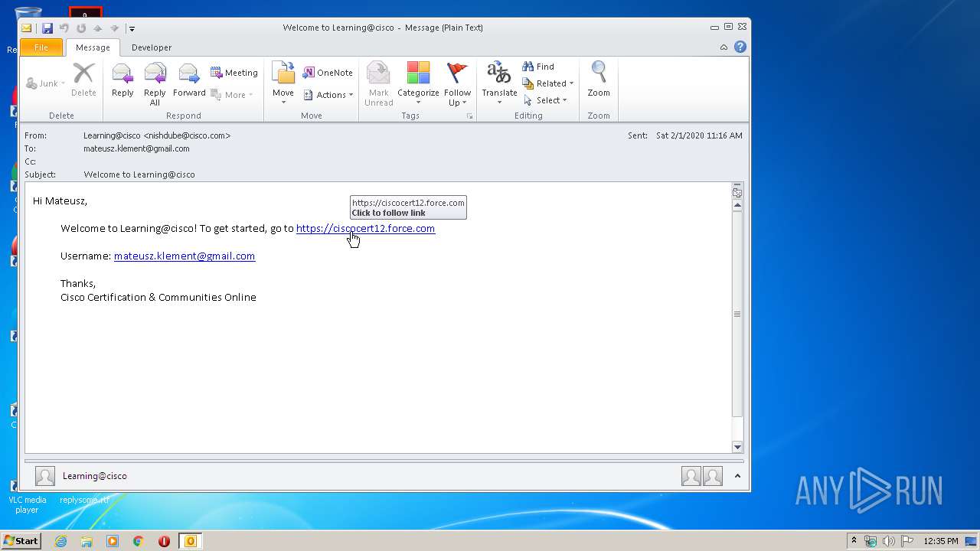Click the Reply All button
This screenshot has width=980, height=551.
(x=155, y=84)
